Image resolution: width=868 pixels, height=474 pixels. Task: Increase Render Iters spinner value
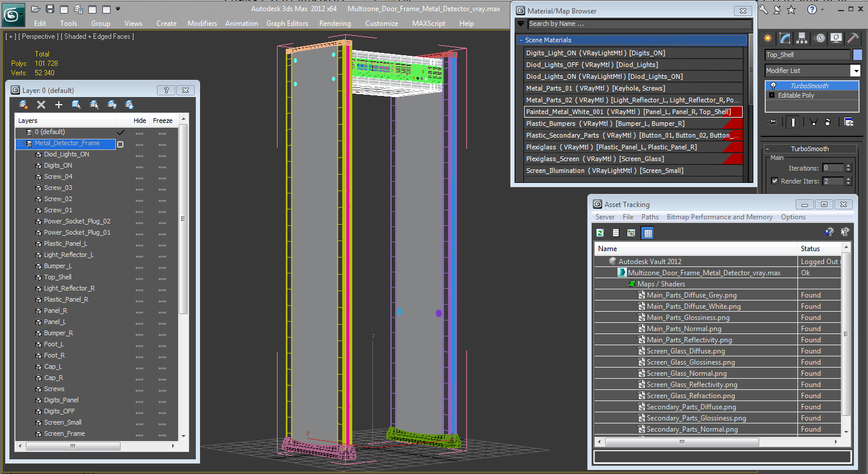tap(848, 179)
